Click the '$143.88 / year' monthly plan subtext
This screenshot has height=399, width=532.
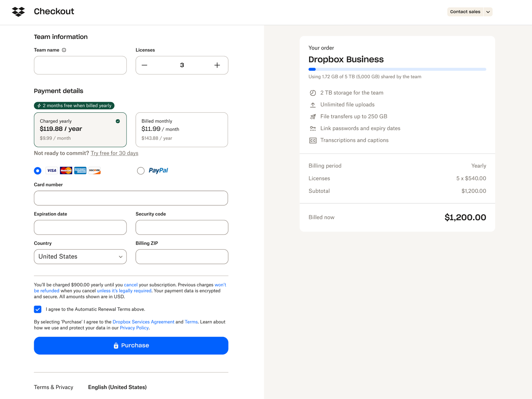(x=157, y=138)
